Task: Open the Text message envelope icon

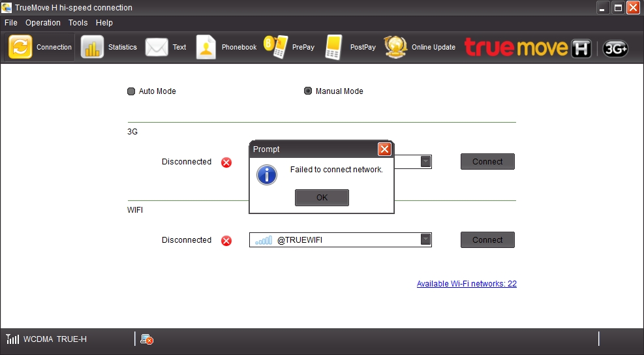Action: click(x=157, y=47)
